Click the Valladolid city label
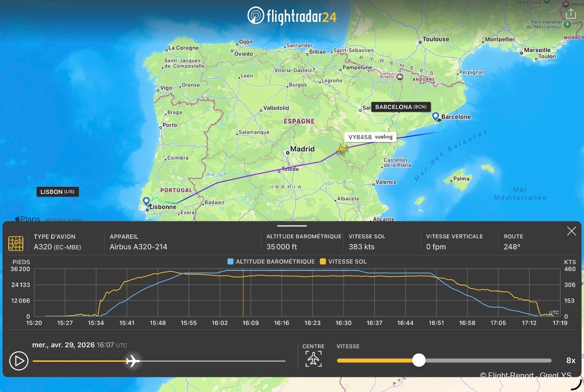Viewport: 584px width, 392px height. coord(276,108)
